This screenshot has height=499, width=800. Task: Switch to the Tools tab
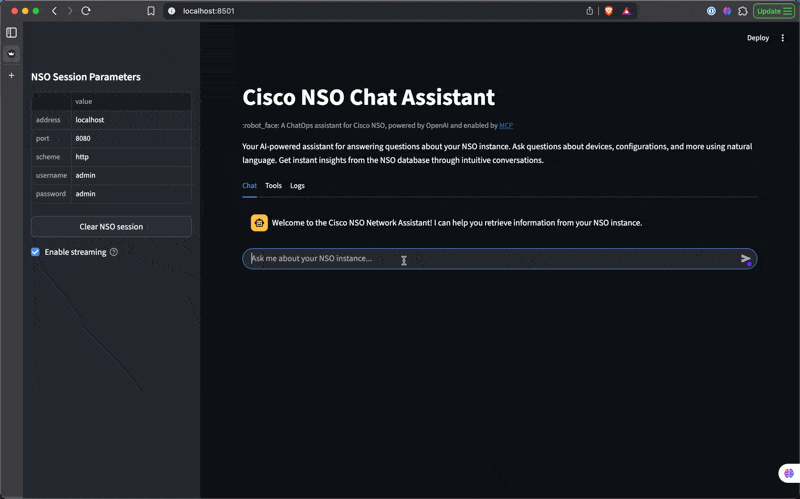(273, 186)
